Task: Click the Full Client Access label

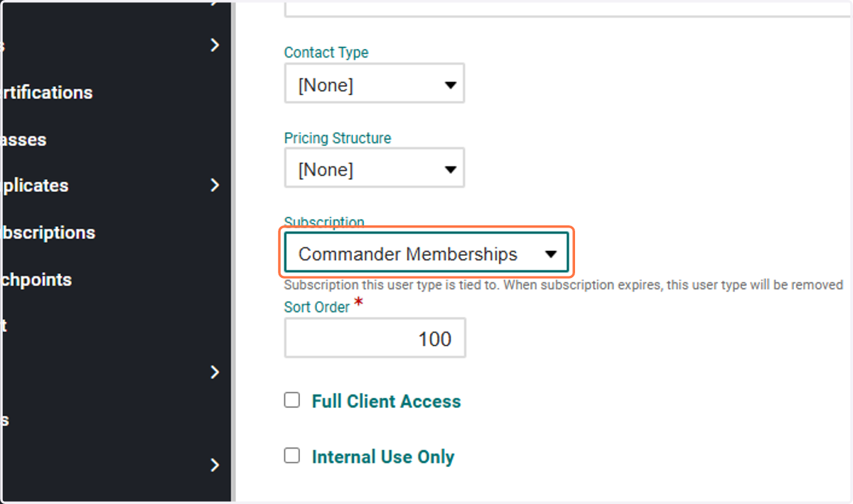Action: 386,402
